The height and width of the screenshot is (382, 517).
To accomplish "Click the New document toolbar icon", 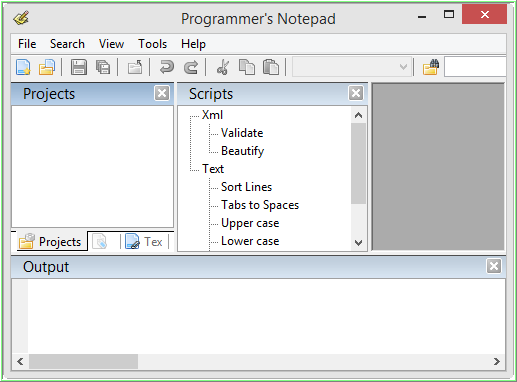I will 23,67.
